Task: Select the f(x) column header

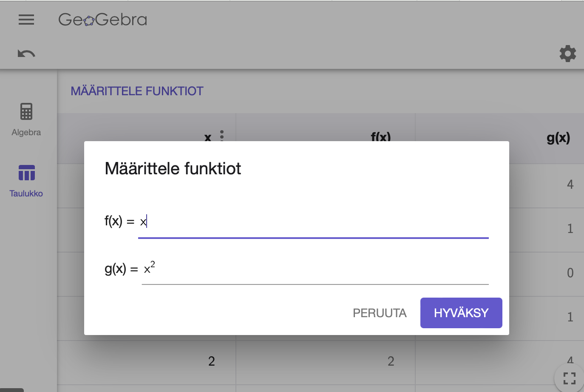Action: (x=380, y=136)
